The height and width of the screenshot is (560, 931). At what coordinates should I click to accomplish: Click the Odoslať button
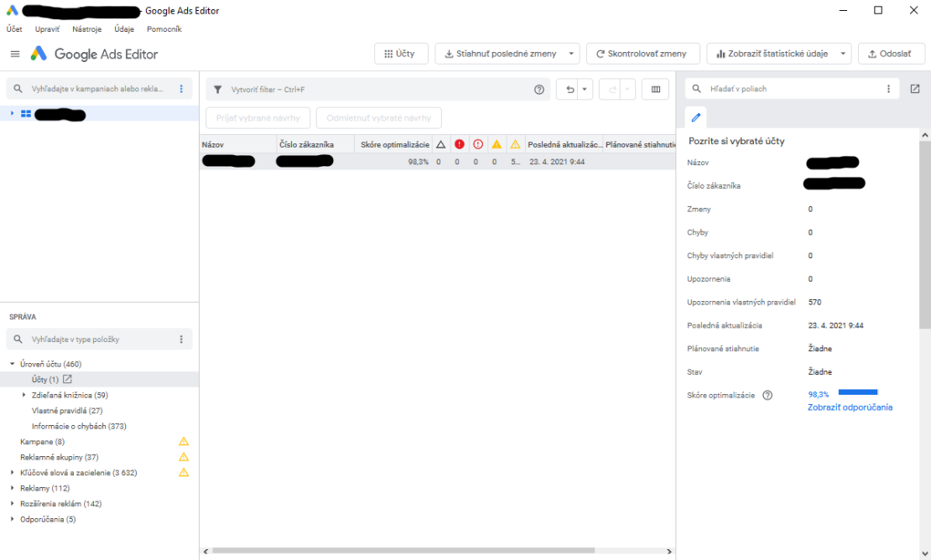click(x=892, y=54)
